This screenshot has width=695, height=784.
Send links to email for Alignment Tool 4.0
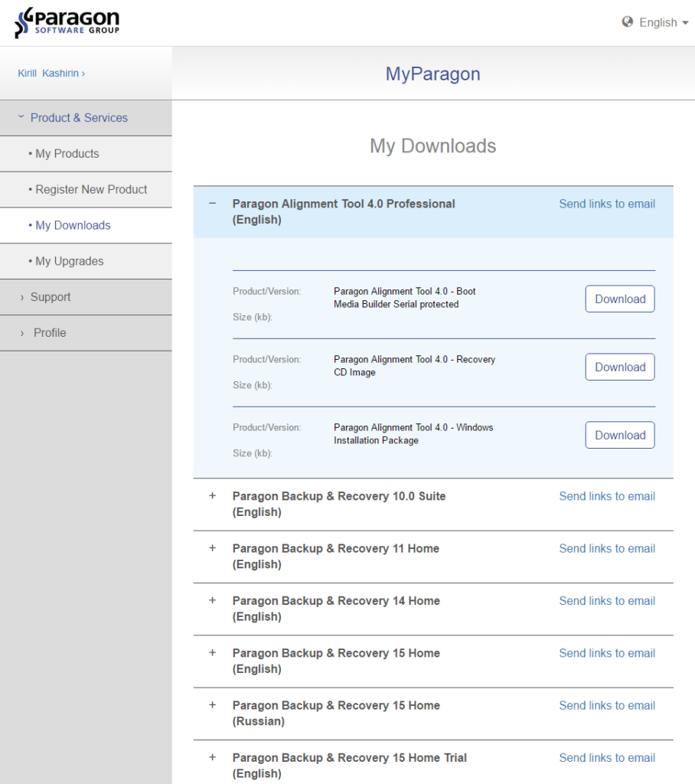pos(607,203)
